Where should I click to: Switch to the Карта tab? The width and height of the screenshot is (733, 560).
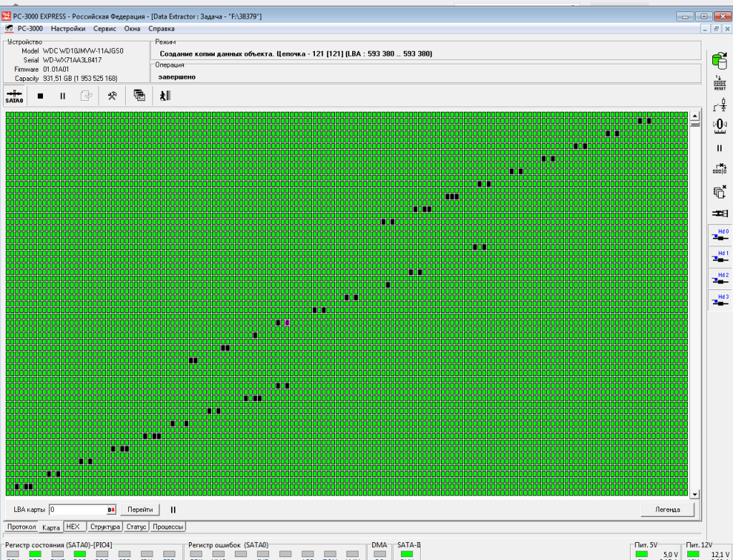(51, 527)
